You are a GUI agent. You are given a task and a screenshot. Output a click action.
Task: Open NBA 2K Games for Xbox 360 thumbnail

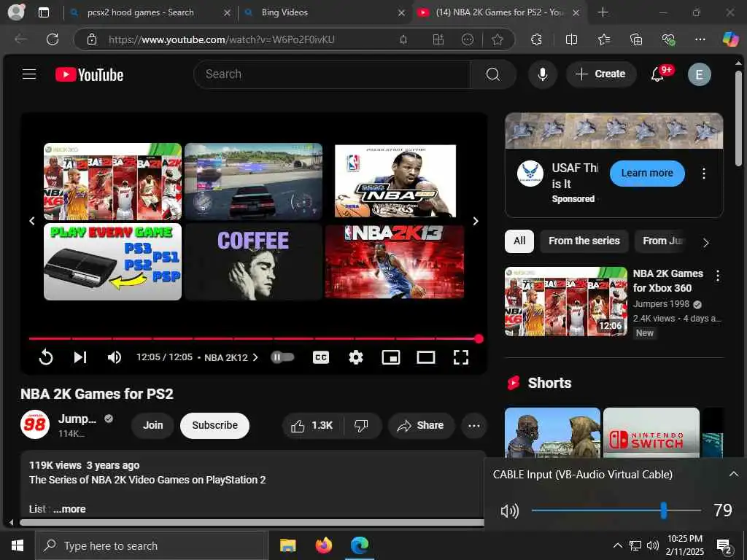[566, 301]
